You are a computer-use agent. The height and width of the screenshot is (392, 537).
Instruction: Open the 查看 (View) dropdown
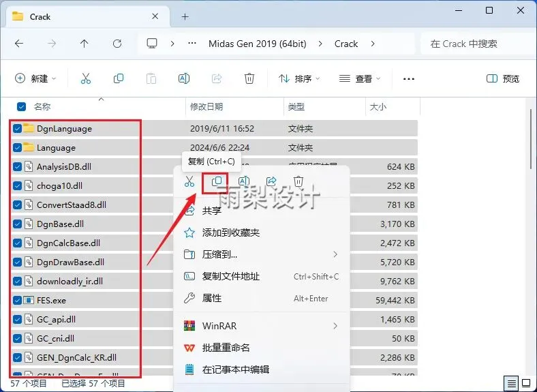[x=360, y=78]
